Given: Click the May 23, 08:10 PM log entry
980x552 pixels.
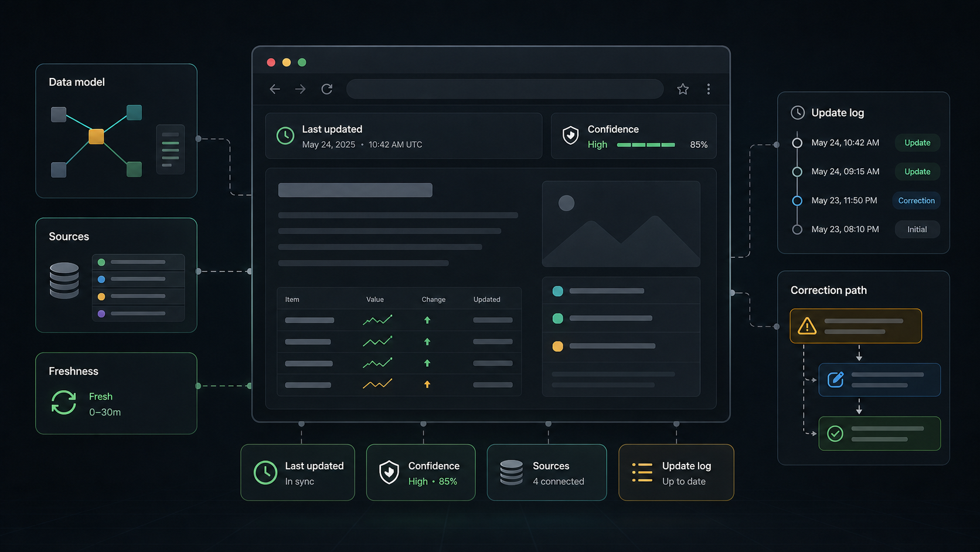Looking at the screenshot, I should tap(845, 229).
